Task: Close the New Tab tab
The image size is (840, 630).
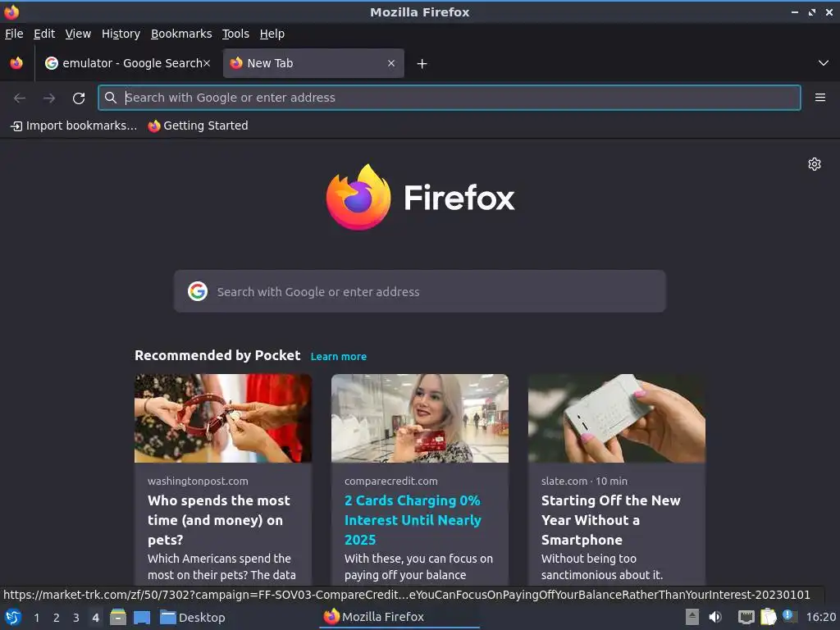Action: pos(391,63)
